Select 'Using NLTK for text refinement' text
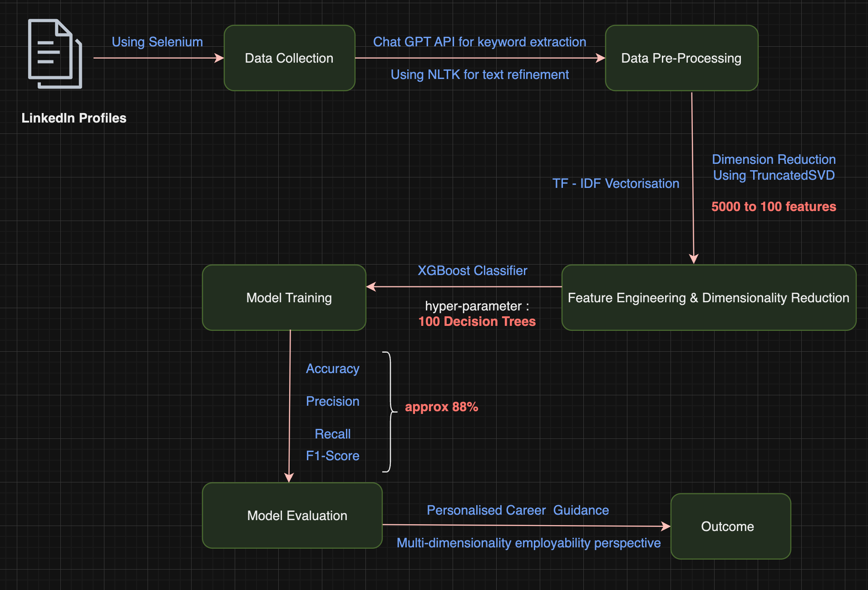 pyautogui.click(x=479, y=74)
